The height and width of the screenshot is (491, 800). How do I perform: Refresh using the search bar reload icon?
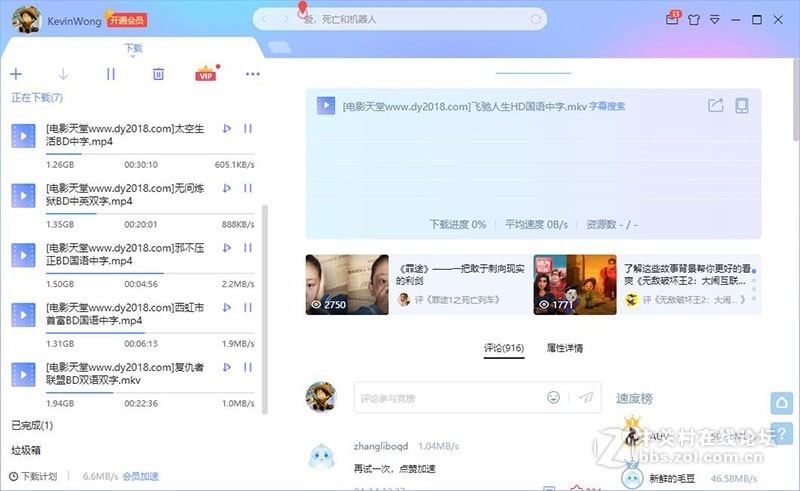coord(535,19)
